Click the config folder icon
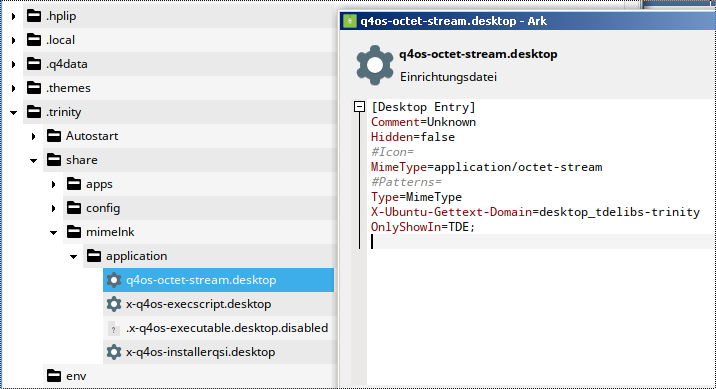 (74, 208)
